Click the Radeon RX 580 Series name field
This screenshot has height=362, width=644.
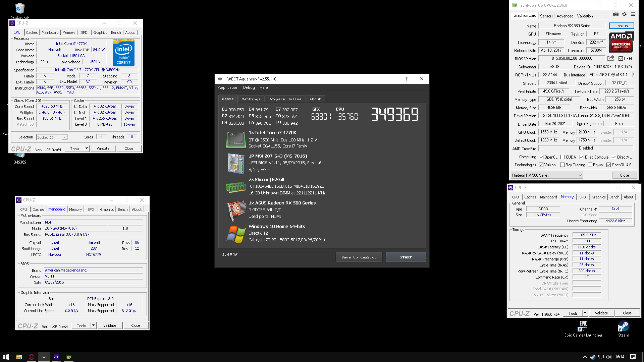tap(572, 26)
